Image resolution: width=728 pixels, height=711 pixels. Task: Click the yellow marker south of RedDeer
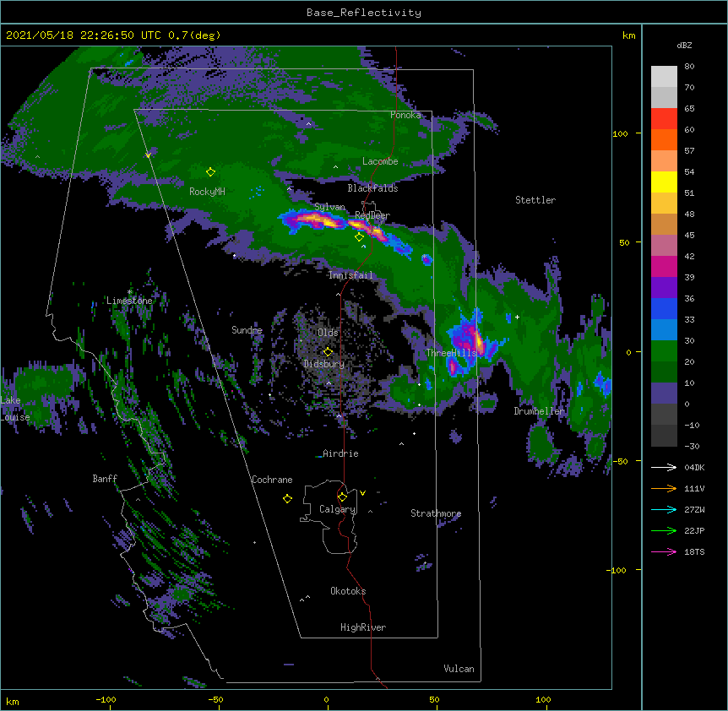click(x=359, y=237)
